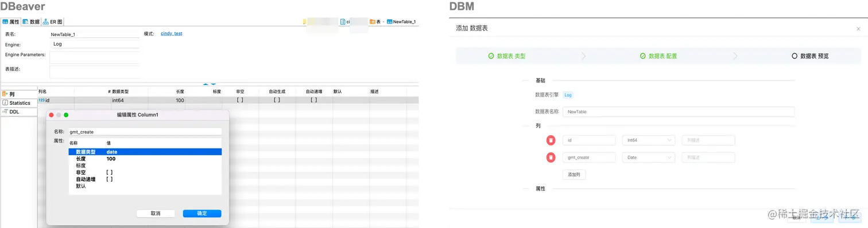Open the ER 图 tab
This screenshot has width=868, height=228.
[x=53, y=22]
